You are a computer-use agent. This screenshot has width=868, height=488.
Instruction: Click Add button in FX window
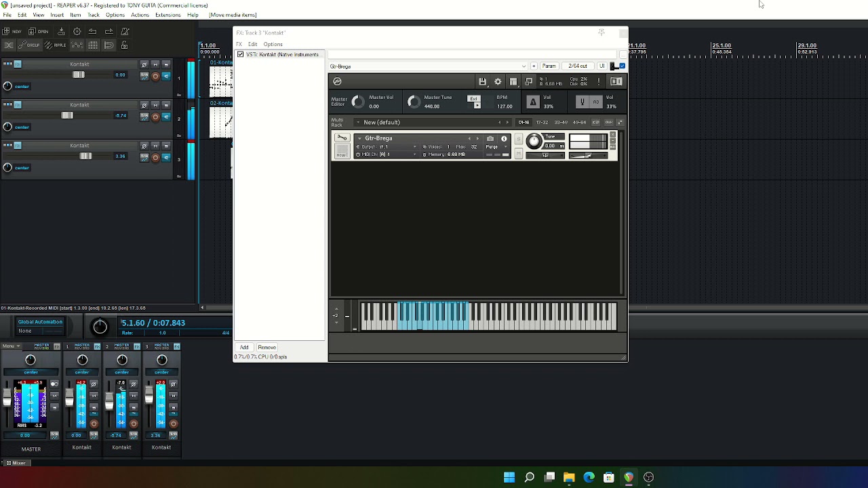(x=244, y=348)
